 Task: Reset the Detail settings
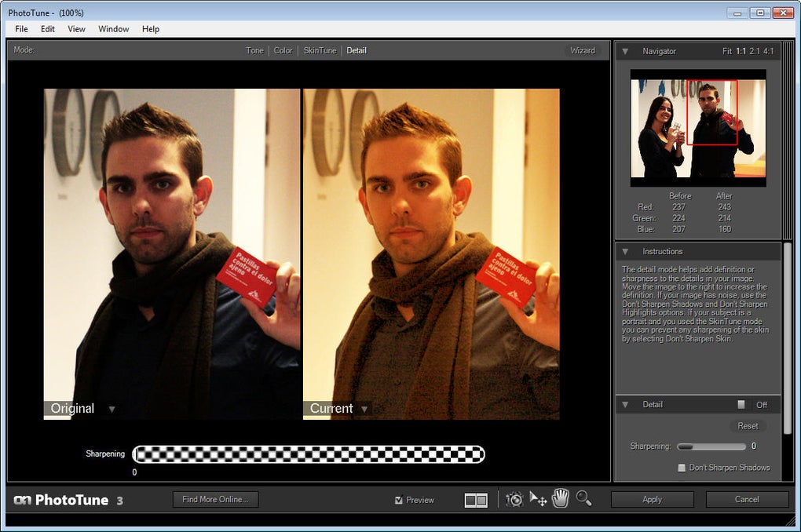click(x=747, y=425)
